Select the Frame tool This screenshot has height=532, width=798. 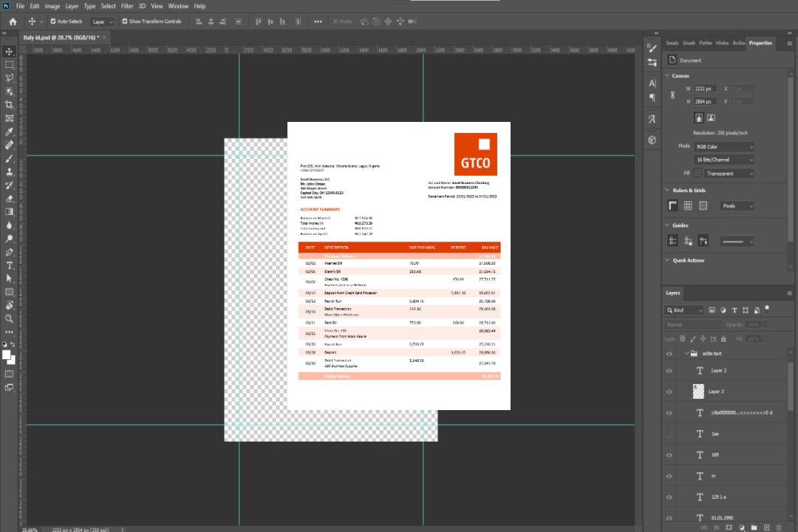pos(9,118)
